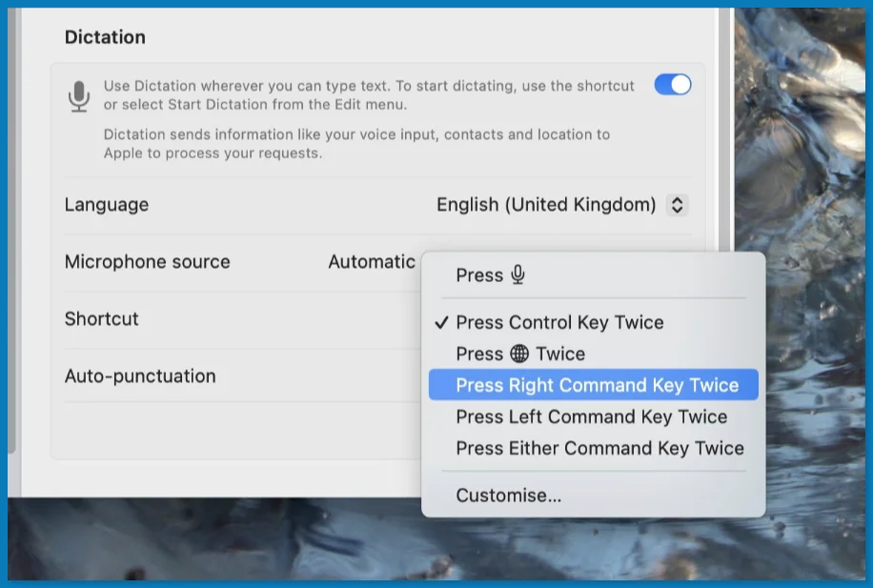Turn off the Dictation switch
The width and height of the screenshot is (873, 588).
(x=672, y=85)
